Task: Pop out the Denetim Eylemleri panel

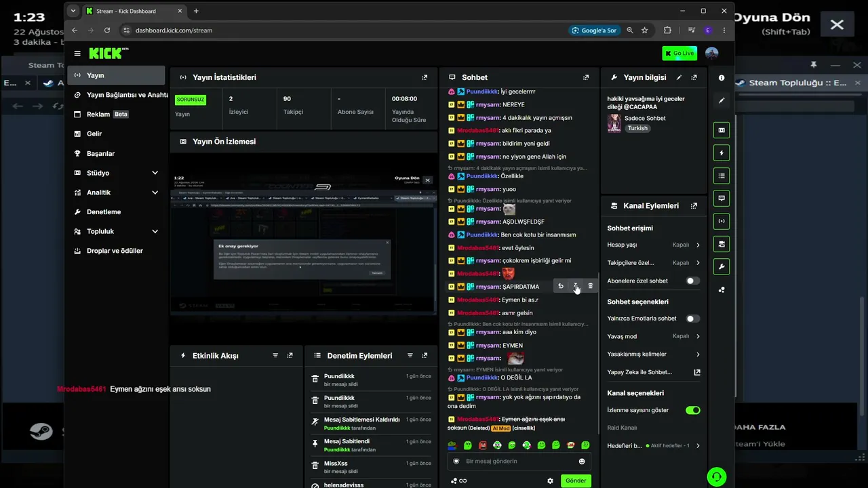Action: click(x=425, y=356)
